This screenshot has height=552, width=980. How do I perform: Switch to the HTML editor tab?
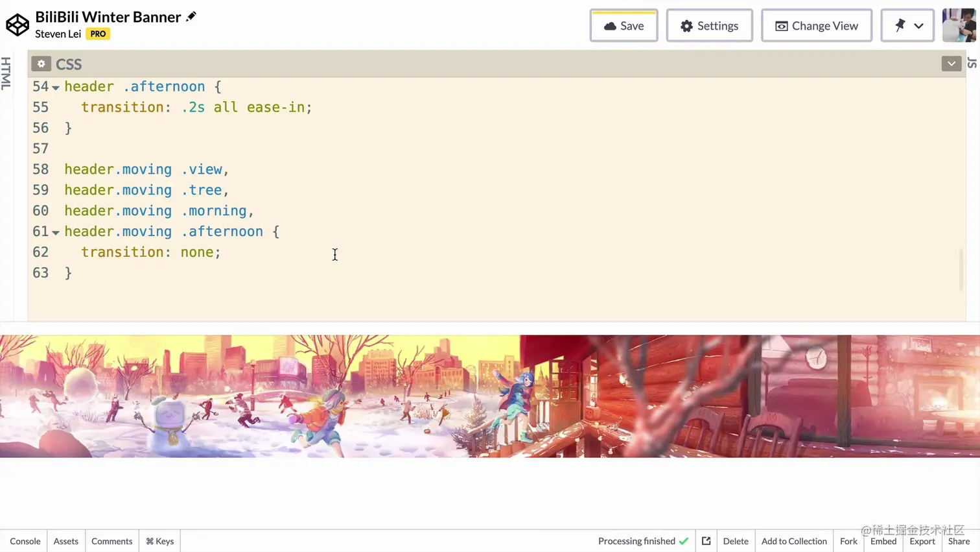click(x=6, y=73)
